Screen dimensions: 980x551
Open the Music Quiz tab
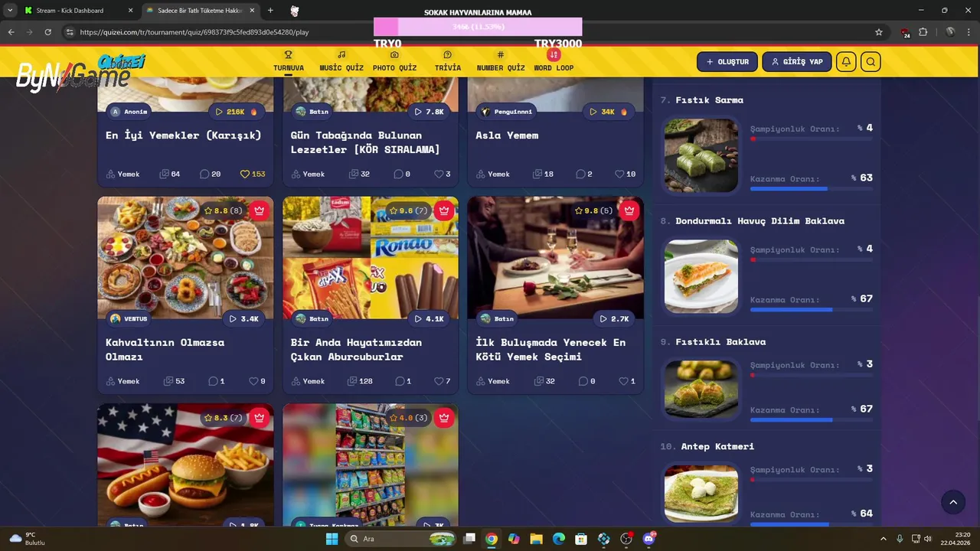coord(341,61)
